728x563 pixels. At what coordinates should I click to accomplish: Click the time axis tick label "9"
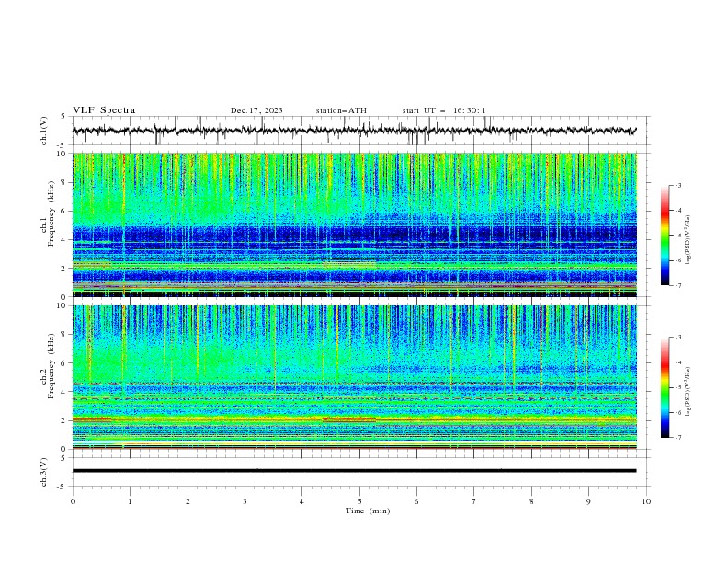(588, 501)
